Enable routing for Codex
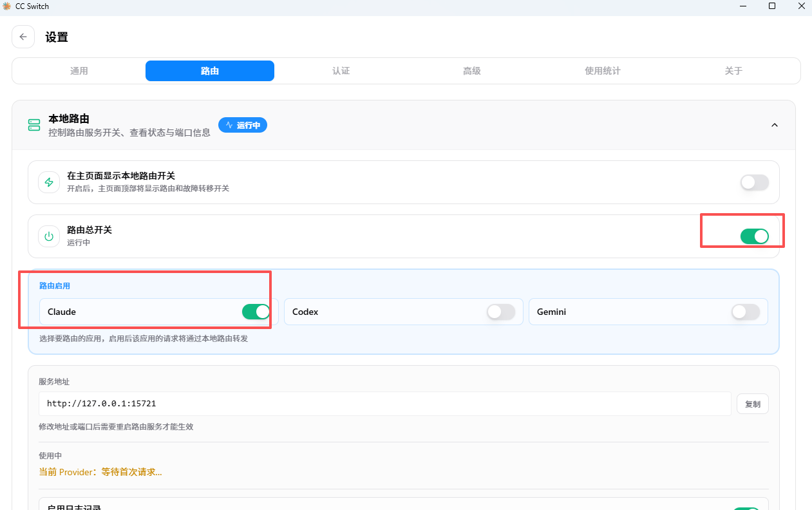Screen dimensions: 812x510 (x=501, y=312)
